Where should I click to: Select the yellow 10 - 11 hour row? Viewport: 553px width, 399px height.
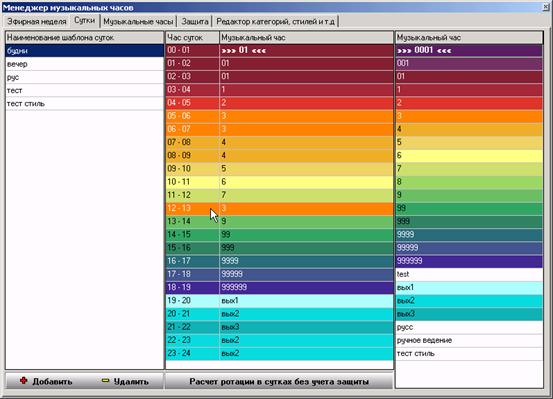(x=280, y=182)
